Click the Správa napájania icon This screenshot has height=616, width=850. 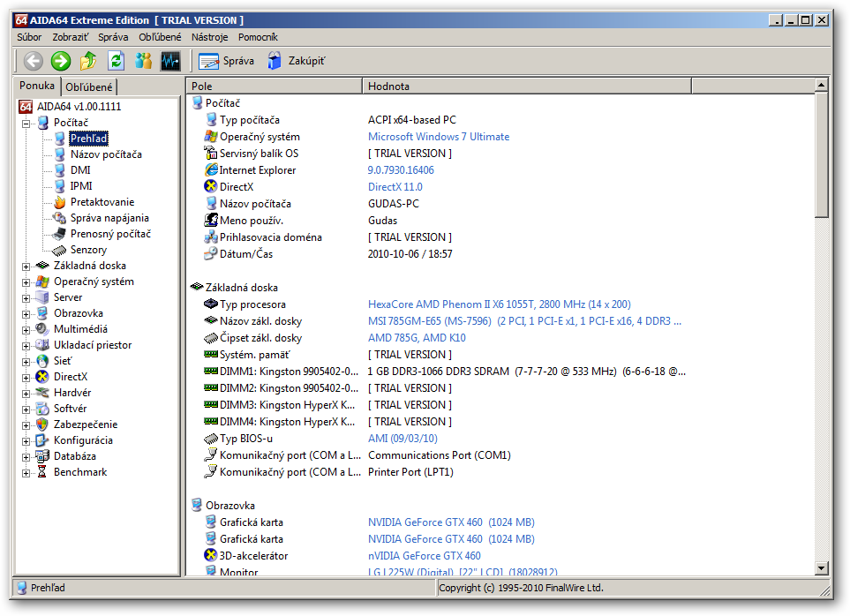pos(60,218)
